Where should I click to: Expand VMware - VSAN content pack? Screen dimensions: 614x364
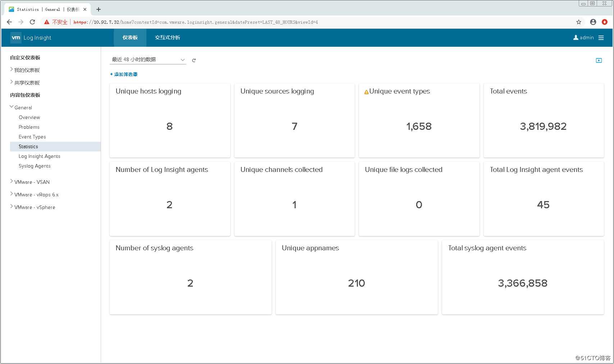(x=12, y=181)
